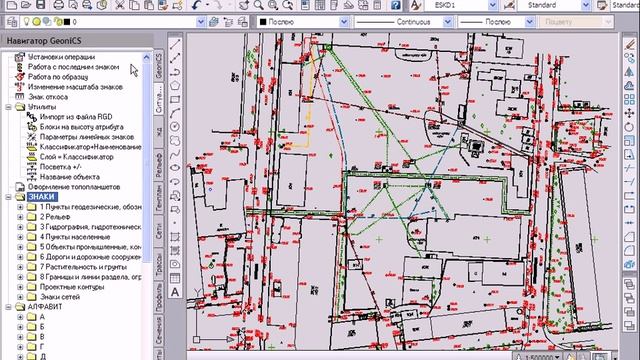This screenshot has width=640, height=360.
Task: Switch to the GeoniCS vertical tab
Action: [x=159, y=65]
